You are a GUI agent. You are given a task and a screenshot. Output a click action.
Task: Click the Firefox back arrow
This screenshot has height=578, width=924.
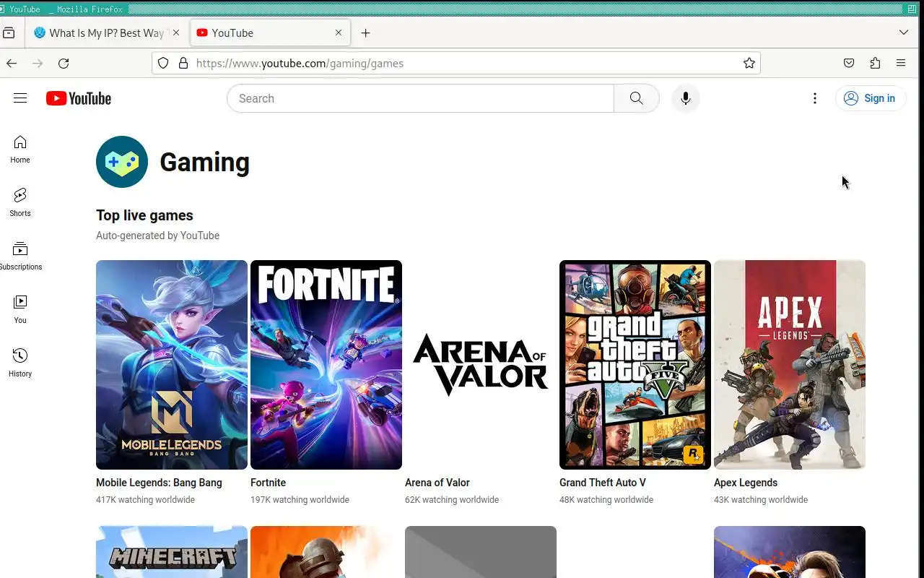12,64
